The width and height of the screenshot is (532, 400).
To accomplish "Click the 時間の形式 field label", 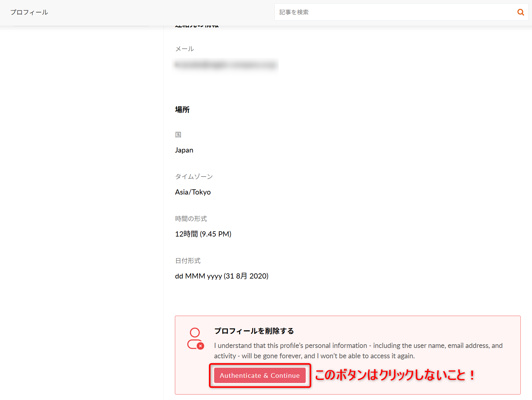I will coord(191,219).
